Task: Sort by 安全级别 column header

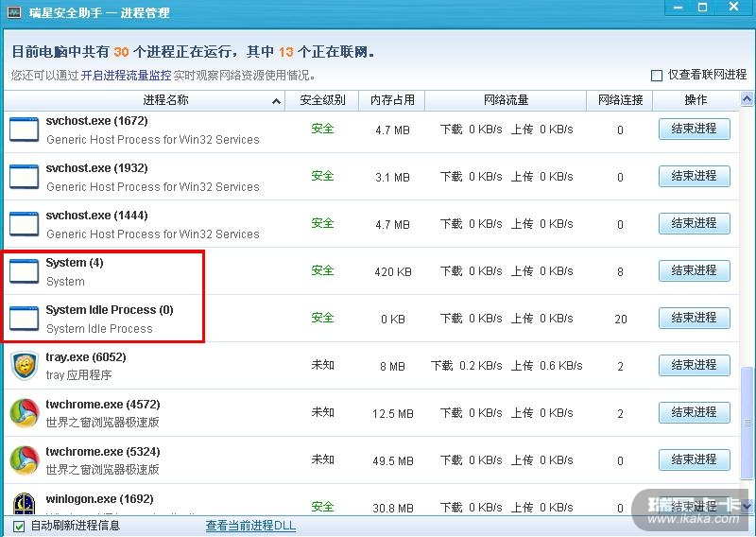Action: 322,100
